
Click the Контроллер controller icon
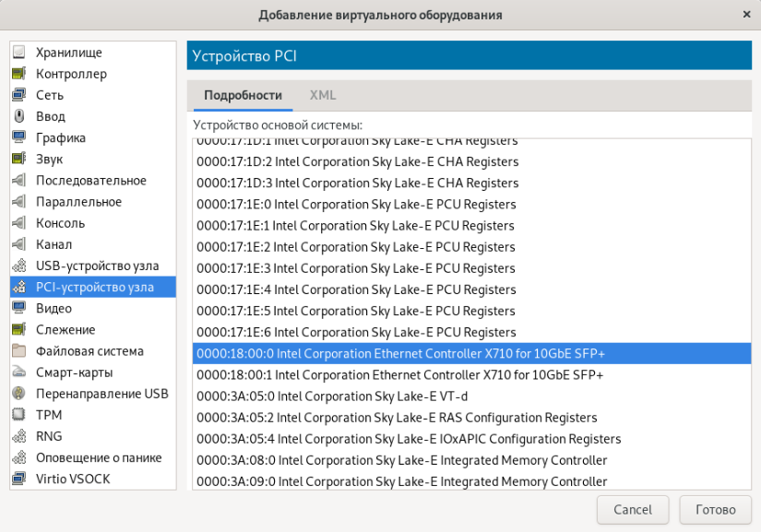click(x=18, y=74)
